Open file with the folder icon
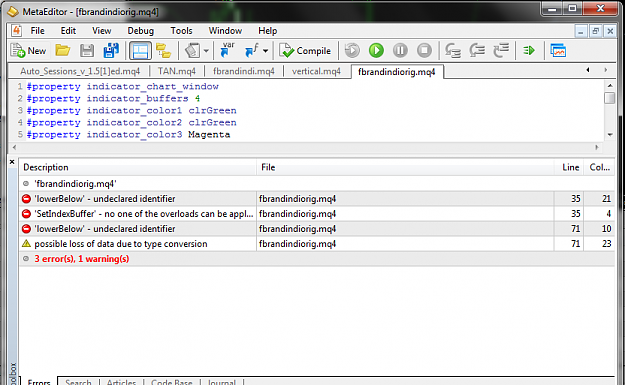The image size is (625, 385). pos(63,51)
